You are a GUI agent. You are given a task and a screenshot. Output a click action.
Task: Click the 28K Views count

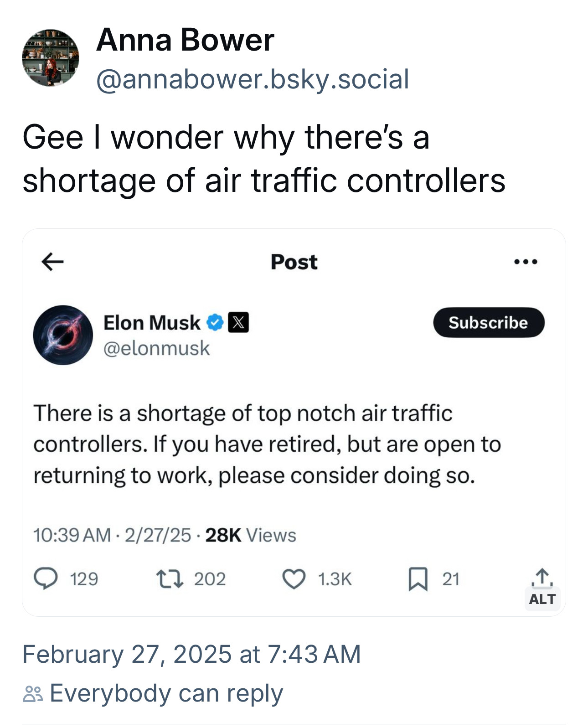pos(251,535)
